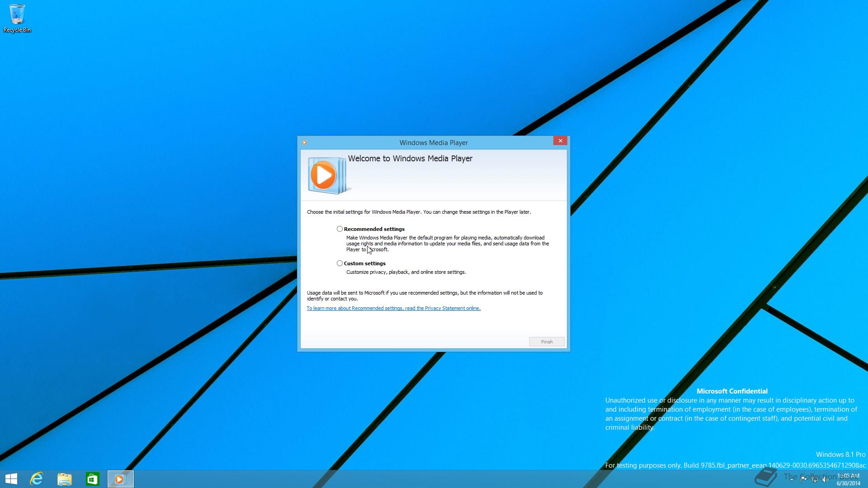
Task: Open the Windows Store taskbar icon
Action: (93, 479)
